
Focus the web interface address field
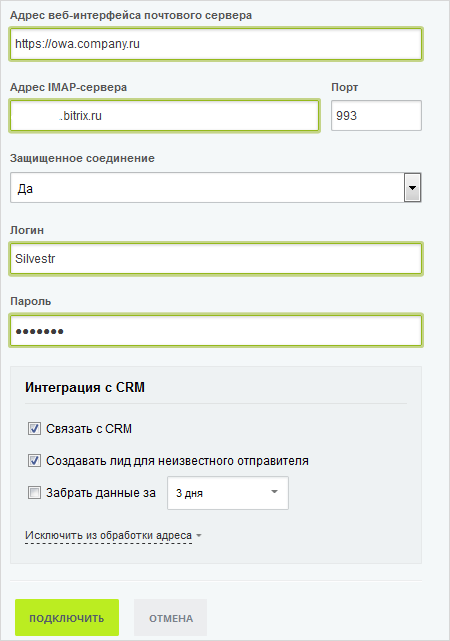tap(216, 44)
